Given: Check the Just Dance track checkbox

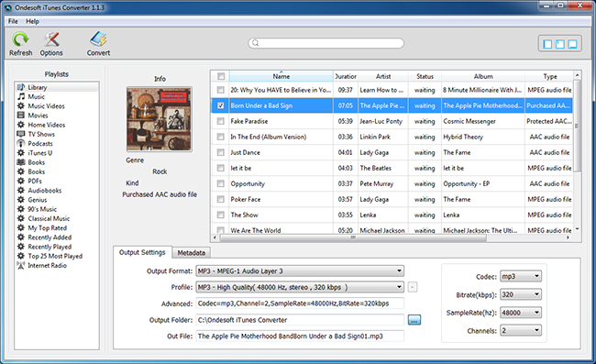Looking at the screenshot, I should pos(220,152).
